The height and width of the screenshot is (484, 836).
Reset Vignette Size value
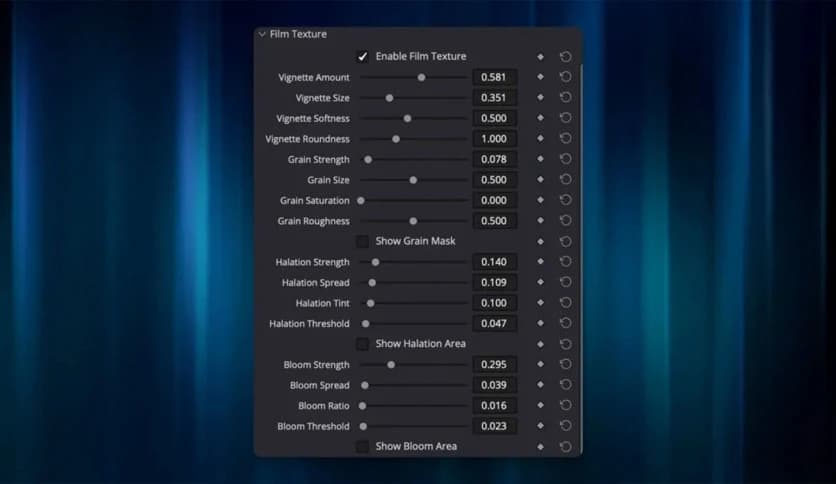(566, 98)
